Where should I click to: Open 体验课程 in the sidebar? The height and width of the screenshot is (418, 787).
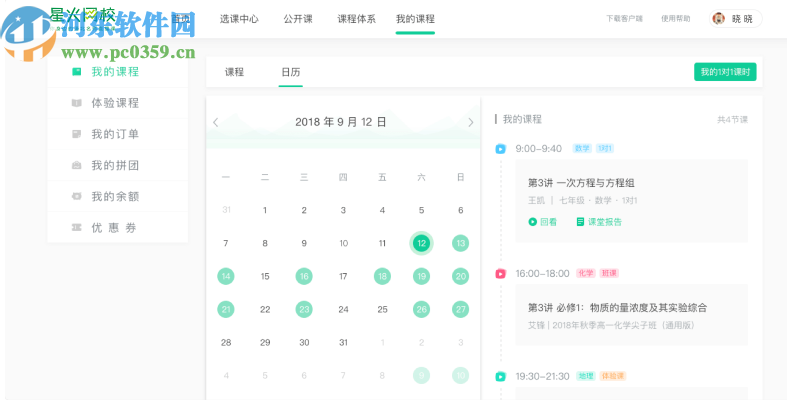tap(117, 103)
